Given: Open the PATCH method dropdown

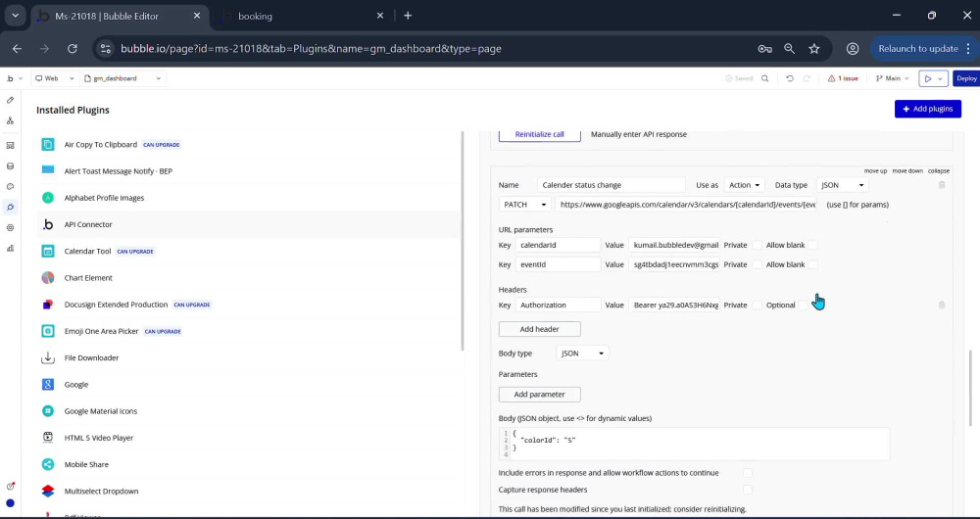Looking at the screenshot, I should click(x=524, y=205).
